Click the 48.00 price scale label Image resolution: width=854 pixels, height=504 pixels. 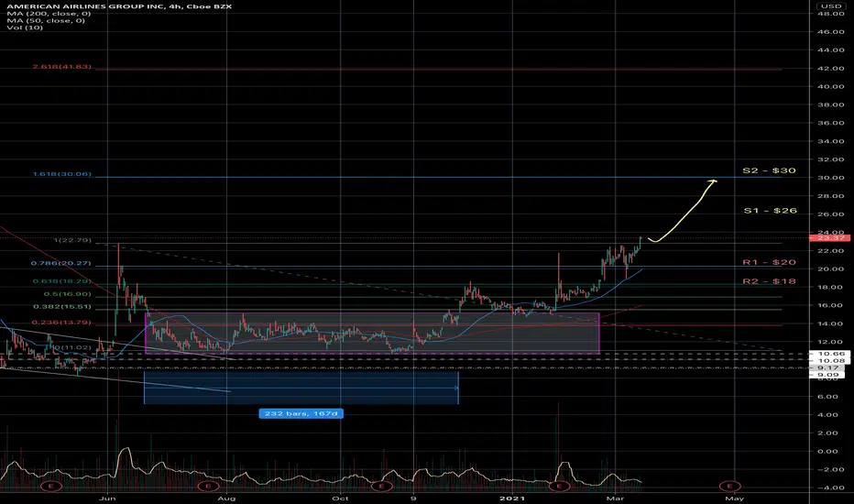coord(831,14)
